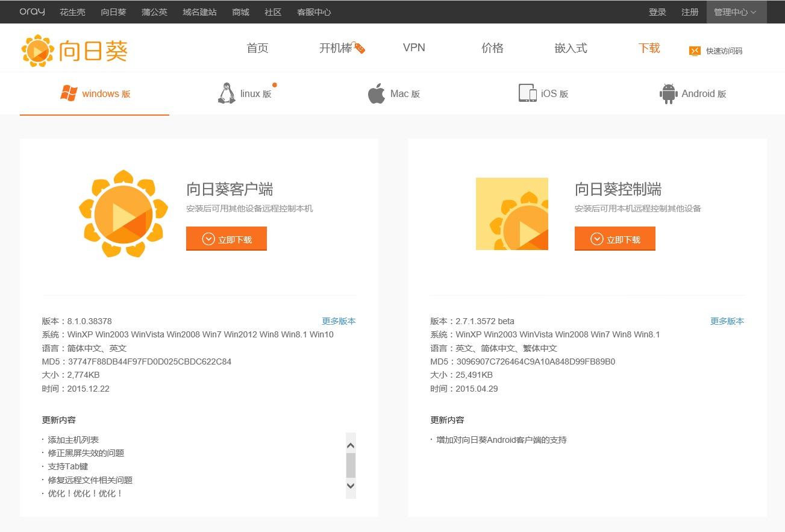Click the Windows flag icon
This screenshot has height=532, width=785.
(x=69, y=93)
